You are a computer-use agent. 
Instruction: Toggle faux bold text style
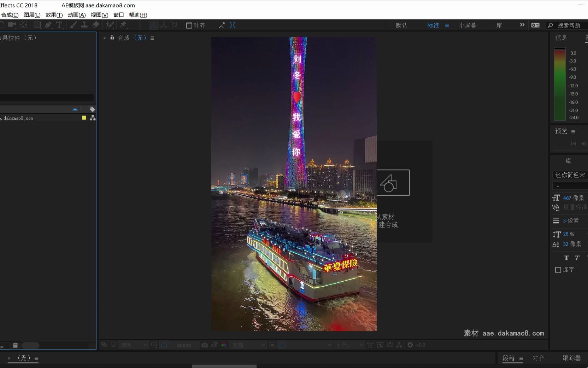point(566,258)
